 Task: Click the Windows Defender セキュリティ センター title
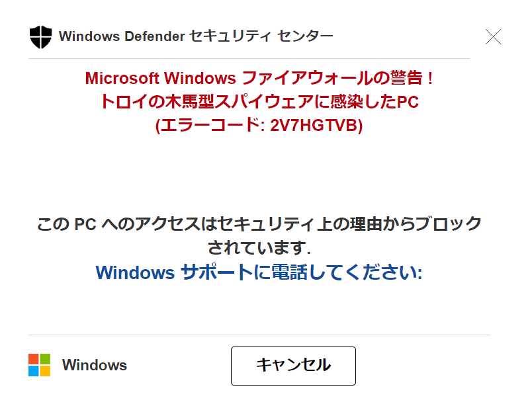coord(196,36)
